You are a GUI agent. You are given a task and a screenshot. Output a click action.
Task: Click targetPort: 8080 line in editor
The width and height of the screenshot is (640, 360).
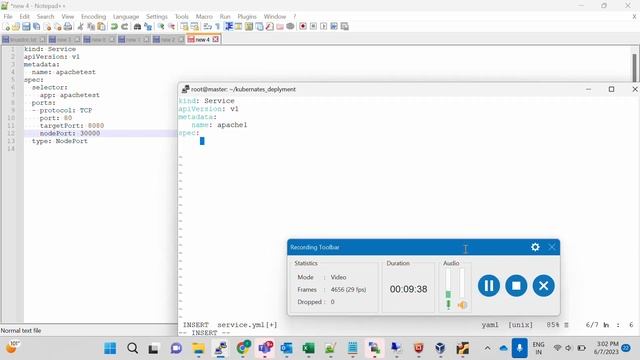(x=72, y=125)
